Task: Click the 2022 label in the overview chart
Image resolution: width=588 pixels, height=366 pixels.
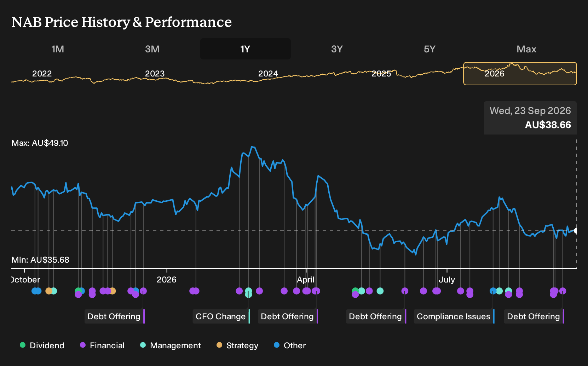Action: (42, 74)
